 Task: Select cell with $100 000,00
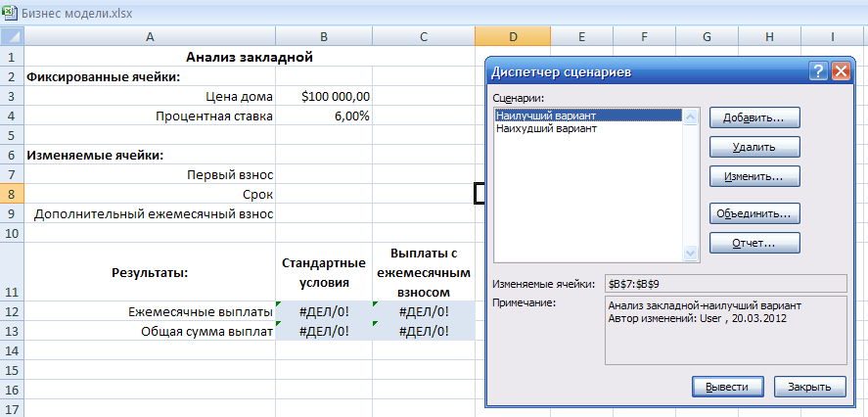click(x=324, y=96)
